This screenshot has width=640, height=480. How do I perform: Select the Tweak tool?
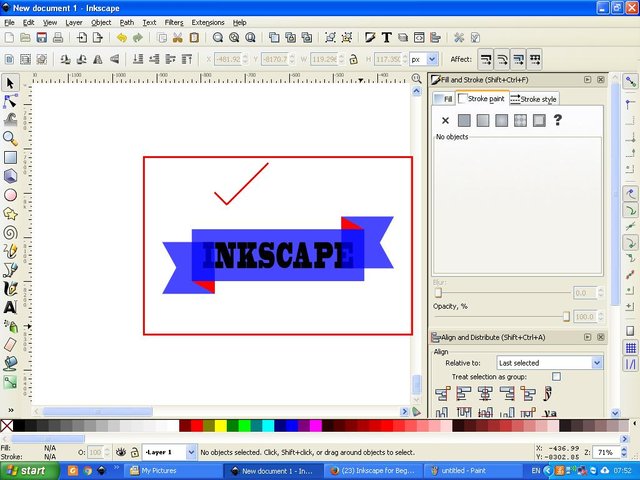(x=10, y=120)
